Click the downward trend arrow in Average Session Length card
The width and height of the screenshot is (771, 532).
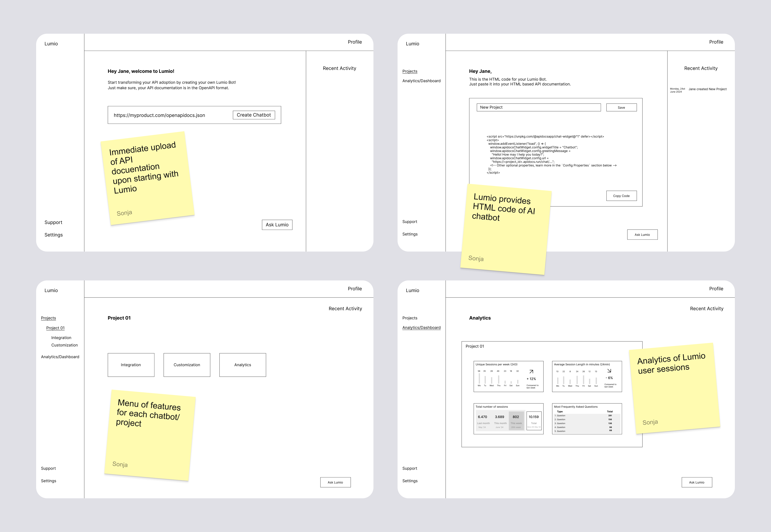point(609,371)
